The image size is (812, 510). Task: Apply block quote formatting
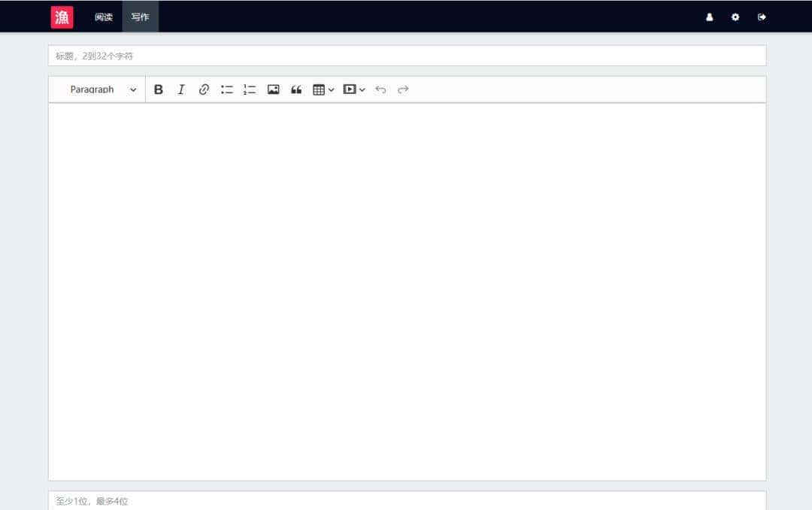(x=296, y=90)
